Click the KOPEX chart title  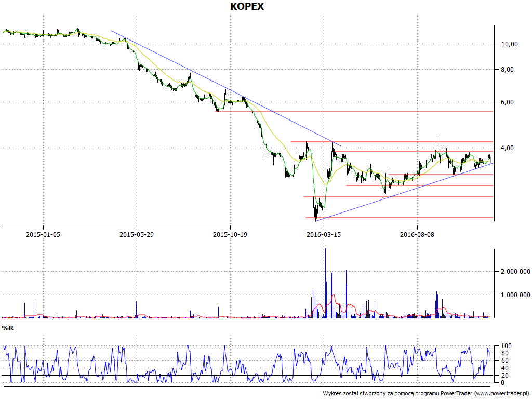247,6
